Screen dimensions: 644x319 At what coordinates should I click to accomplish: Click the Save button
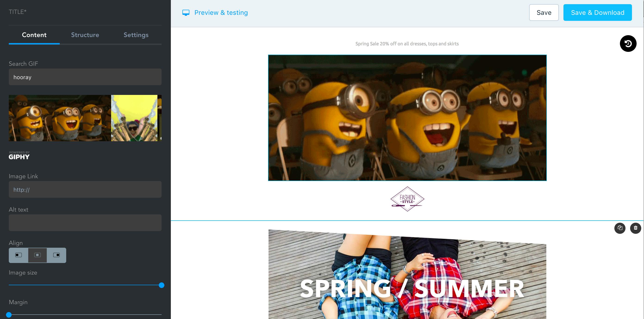pyautogui.click(x=544, y=13)
